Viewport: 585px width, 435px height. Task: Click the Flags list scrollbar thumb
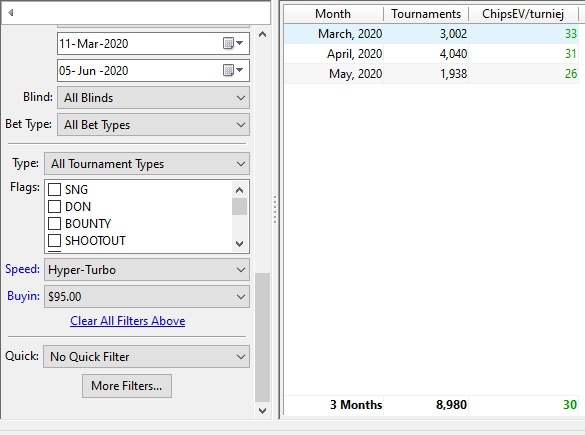(x=240, y=206)
